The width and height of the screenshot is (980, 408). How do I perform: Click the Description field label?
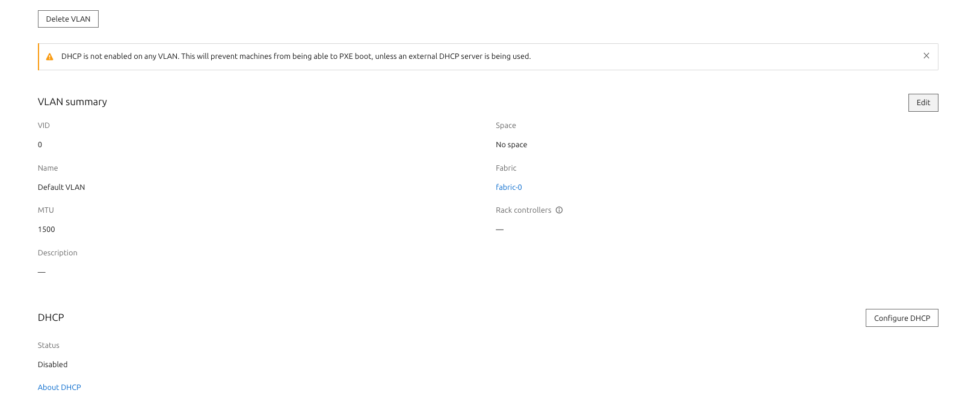(x=57, y=253)
